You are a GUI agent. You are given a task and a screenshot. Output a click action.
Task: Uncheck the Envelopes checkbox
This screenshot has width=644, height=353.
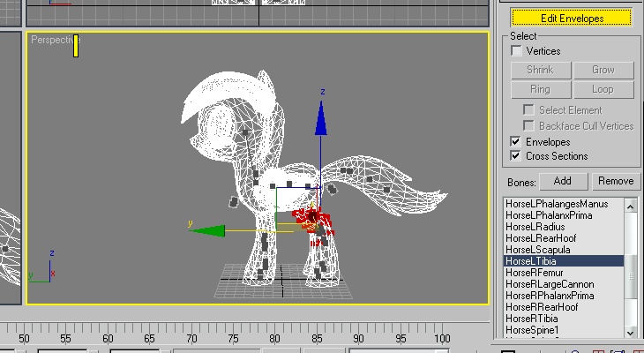tap(515, 142)
